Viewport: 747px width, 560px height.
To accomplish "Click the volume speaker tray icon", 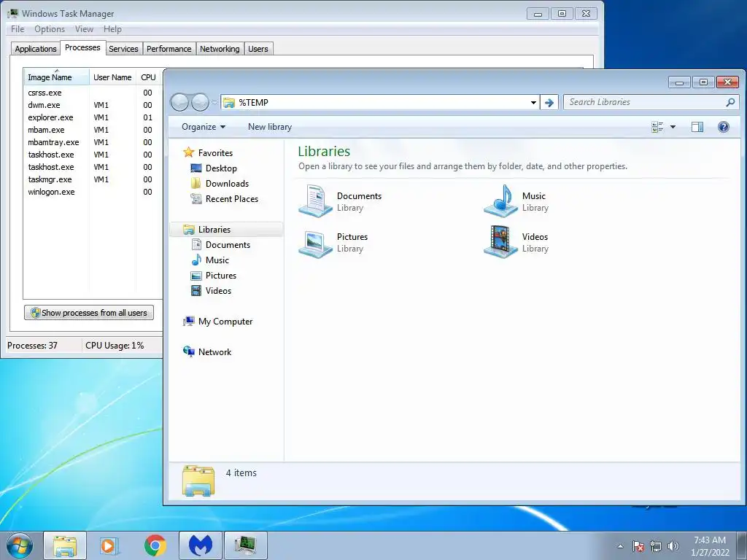I will point(673,546).
